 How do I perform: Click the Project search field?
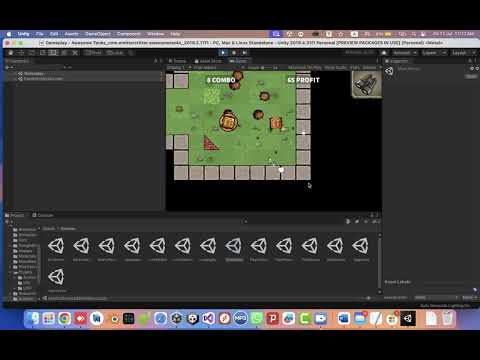(293, 221)
